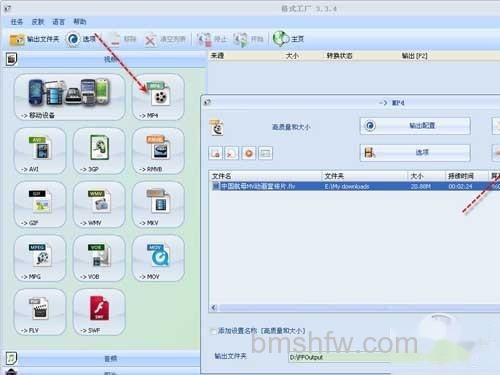Choose the -> MKV conversion tile

158,205
